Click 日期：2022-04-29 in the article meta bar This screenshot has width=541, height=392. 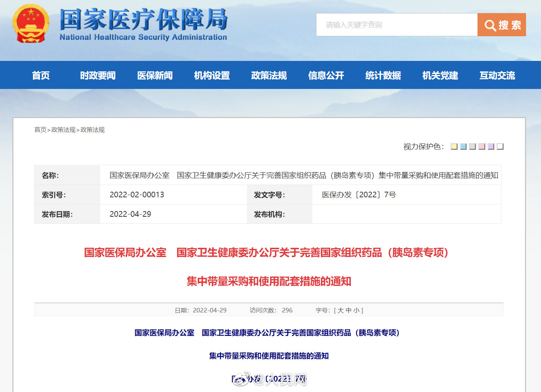pos(201,310)
